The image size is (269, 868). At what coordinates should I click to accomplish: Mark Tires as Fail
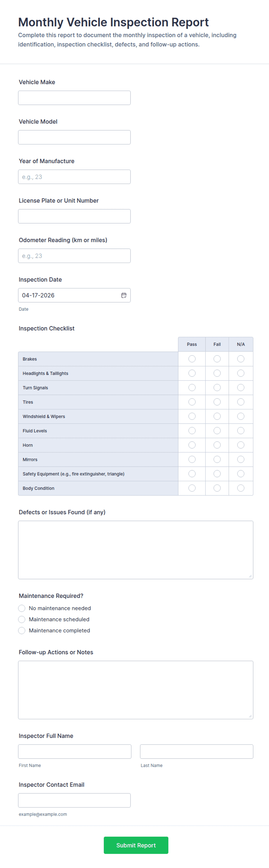coord(217,402)
